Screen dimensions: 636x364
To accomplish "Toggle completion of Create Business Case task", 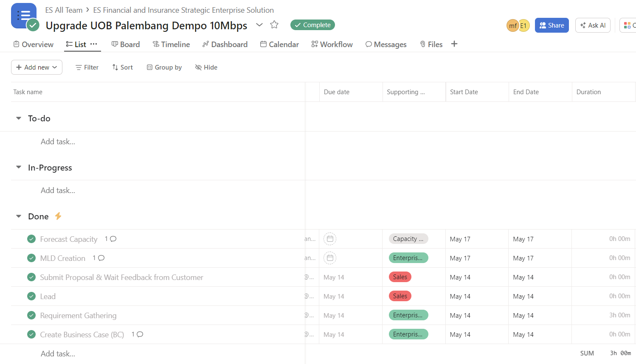I will tap(31, 335).
